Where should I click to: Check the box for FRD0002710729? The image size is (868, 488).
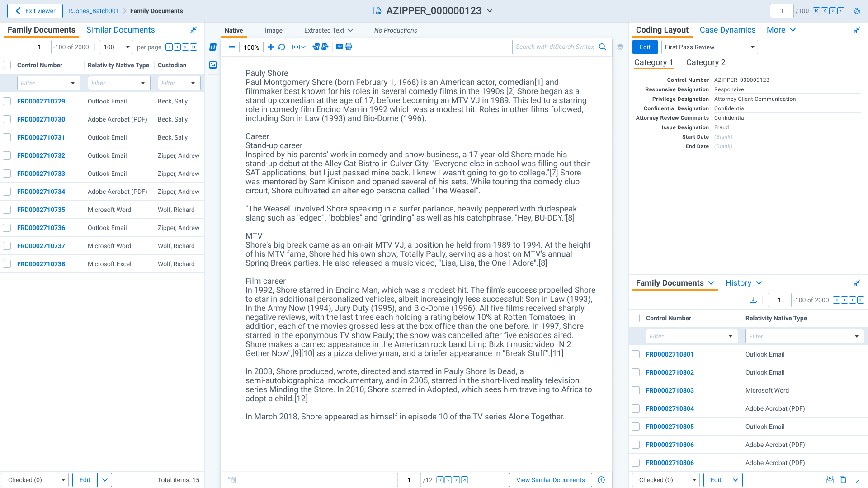click(x=7, y=101)
